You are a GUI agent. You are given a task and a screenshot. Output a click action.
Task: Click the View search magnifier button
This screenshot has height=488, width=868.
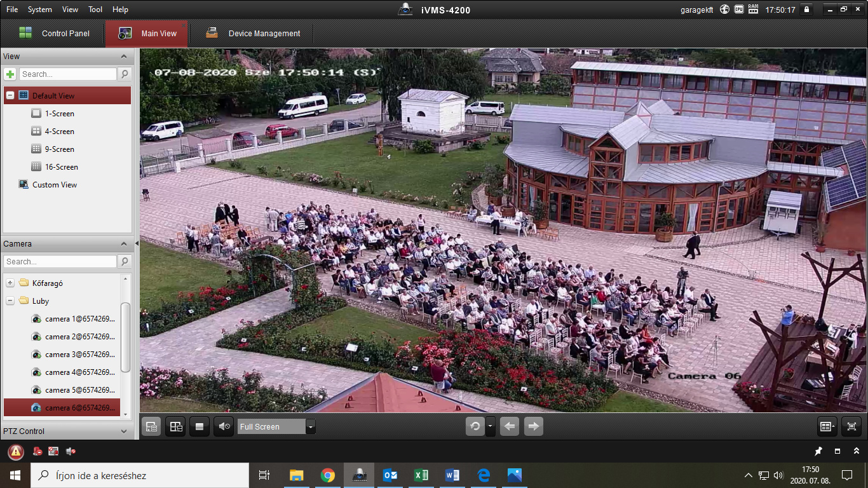pyautogui.click(x=125, y=74)
